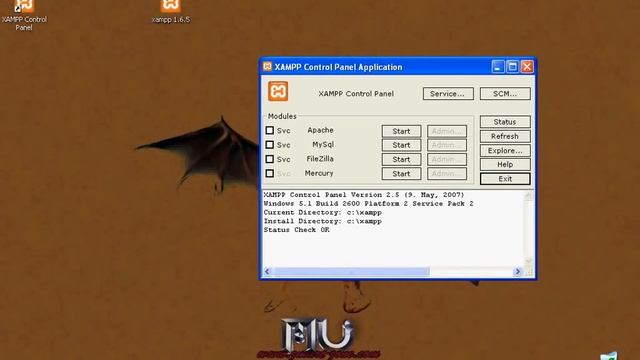Start the FileZilla module

coord(401,159)
